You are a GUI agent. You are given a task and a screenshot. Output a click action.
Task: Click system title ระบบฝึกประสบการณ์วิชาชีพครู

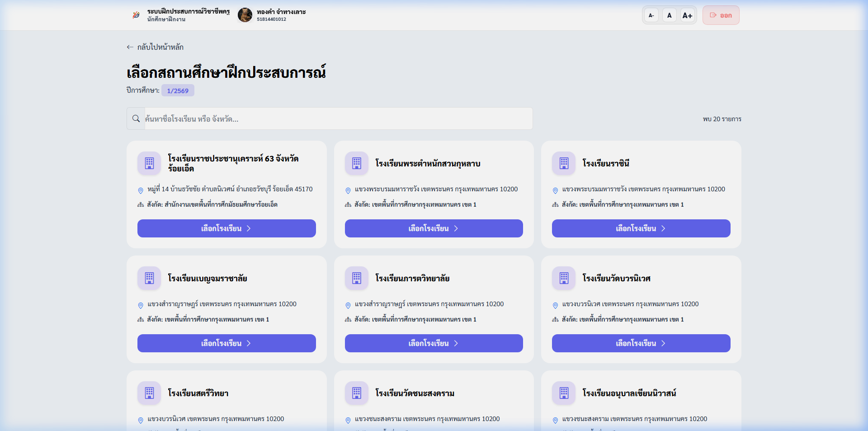tap(189, 11)
